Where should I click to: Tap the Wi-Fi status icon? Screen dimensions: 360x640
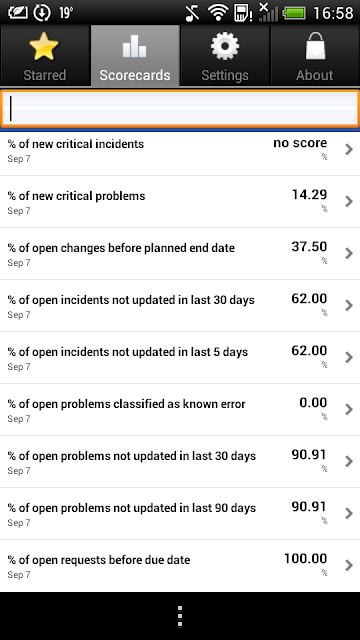coord(218,13)
